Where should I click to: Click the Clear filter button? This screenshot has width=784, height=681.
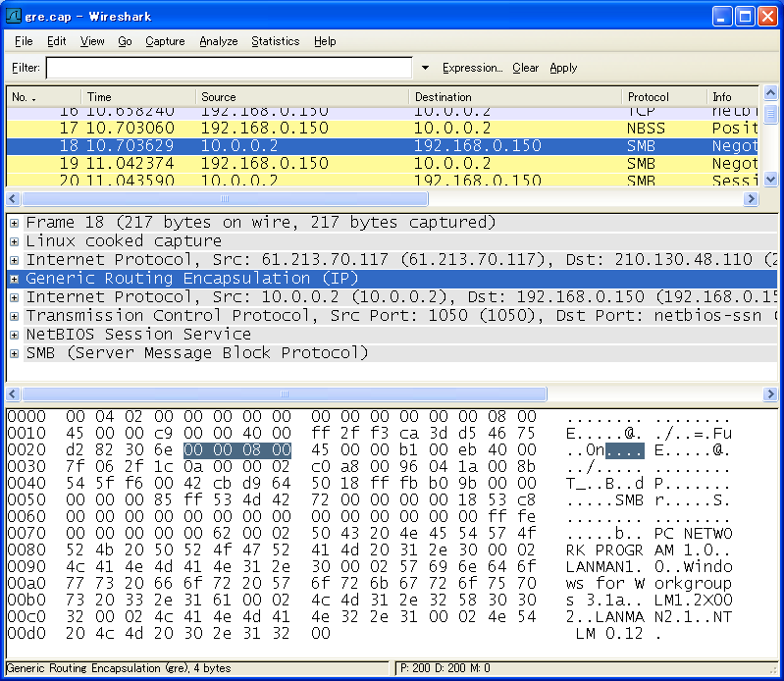[x=526, y=68]
